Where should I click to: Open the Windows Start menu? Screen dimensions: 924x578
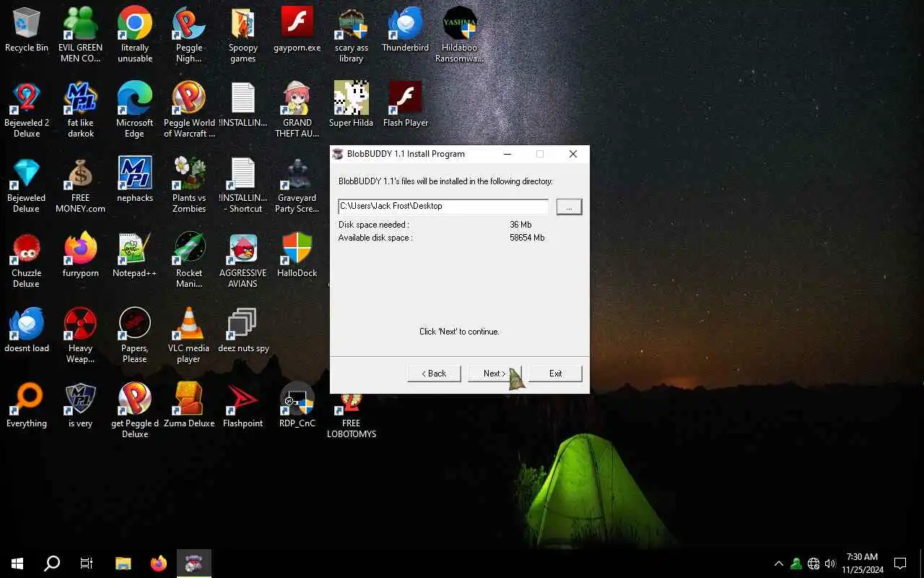coord(17,564)
